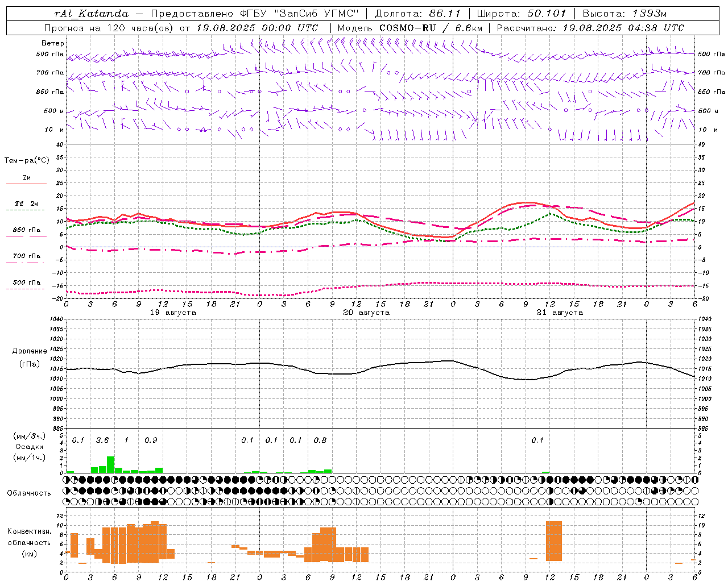Select the Долгота: 86.11 value
Viewport: 728px width, 582px height.
(418, 14)
